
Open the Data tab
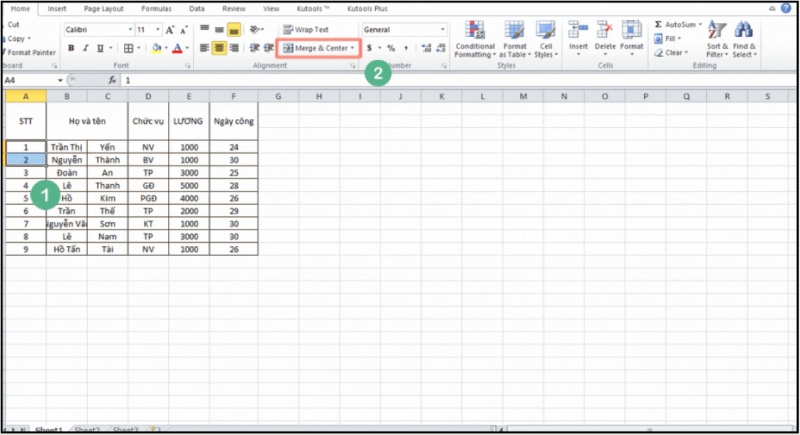click(x=196, y=9)
